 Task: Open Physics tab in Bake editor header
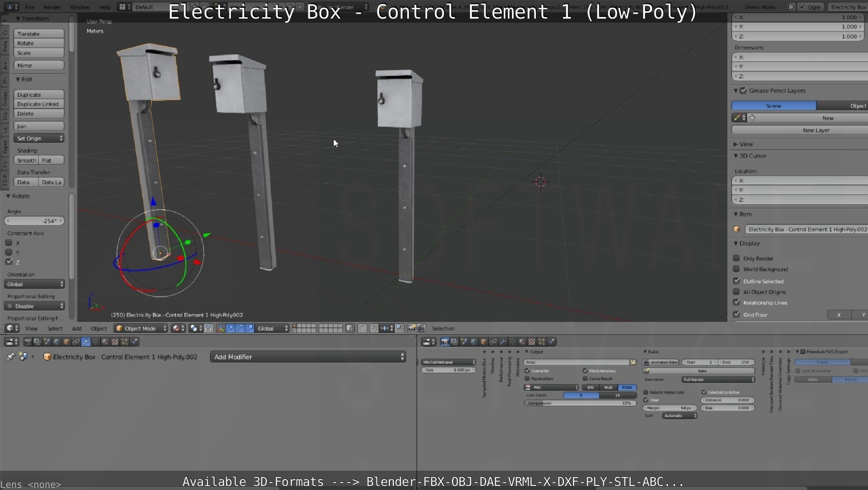click(x=551, y=342)
